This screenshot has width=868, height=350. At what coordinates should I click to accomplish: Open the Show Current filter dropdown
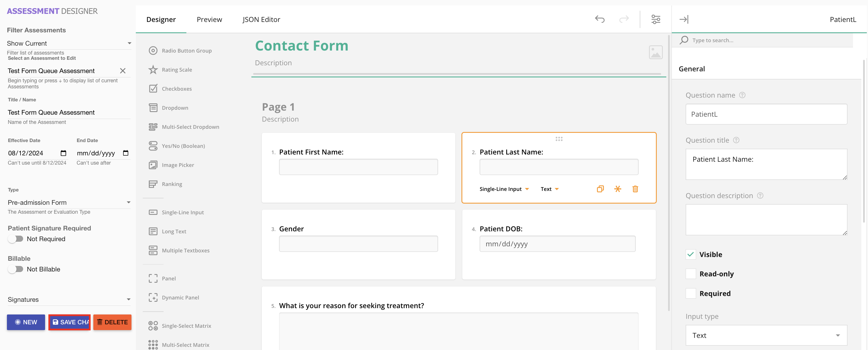pyautogui.click(x=69, y=43)
